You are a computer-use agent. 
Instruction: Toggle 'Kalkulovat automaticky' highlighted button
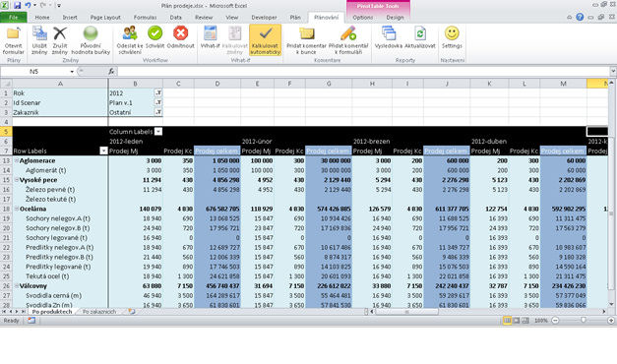(x=266, y=39)
